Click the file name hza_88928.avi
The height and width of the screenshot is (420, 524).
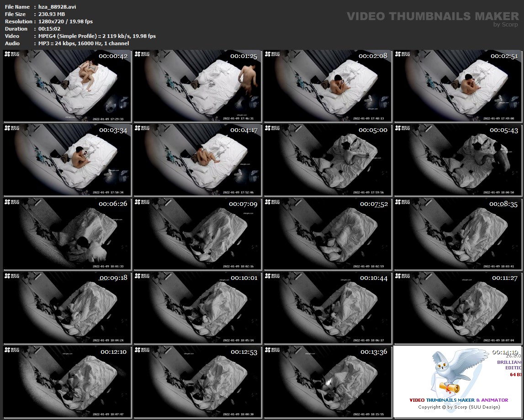[x=57, y=7]
